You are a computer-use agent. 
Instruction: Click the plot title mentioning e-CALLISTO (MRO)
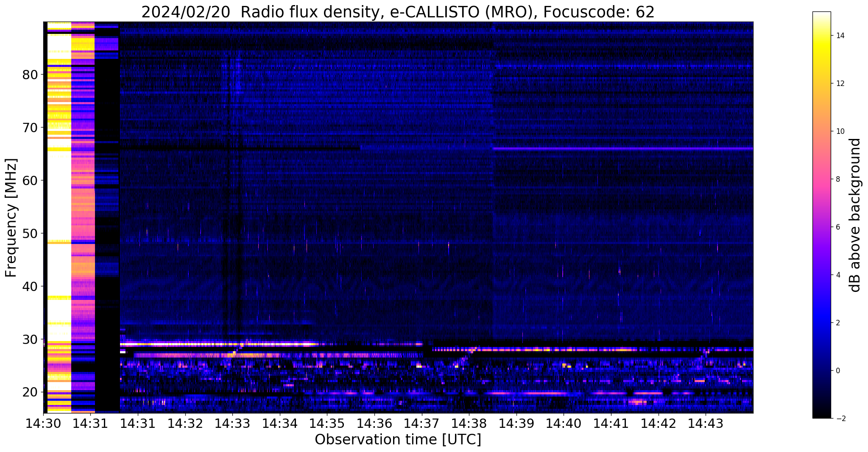point(398,12)
